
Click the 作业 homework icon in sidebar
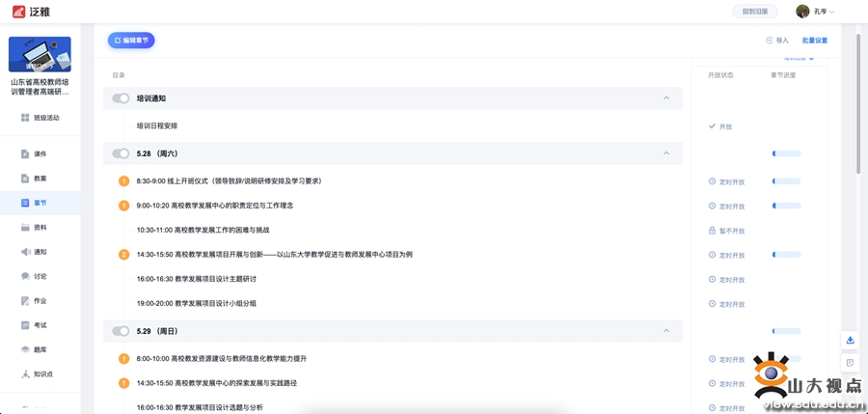(x=25, y=301)
